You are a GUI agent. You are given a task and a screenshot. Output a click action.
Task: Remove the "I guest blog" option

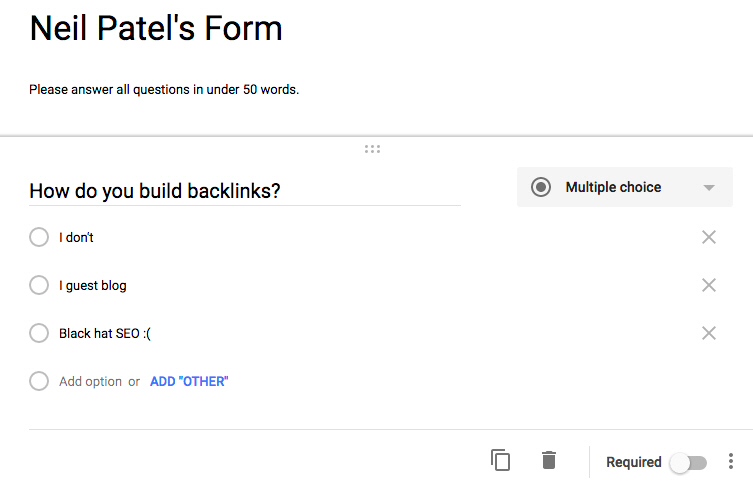pos(709,286)
